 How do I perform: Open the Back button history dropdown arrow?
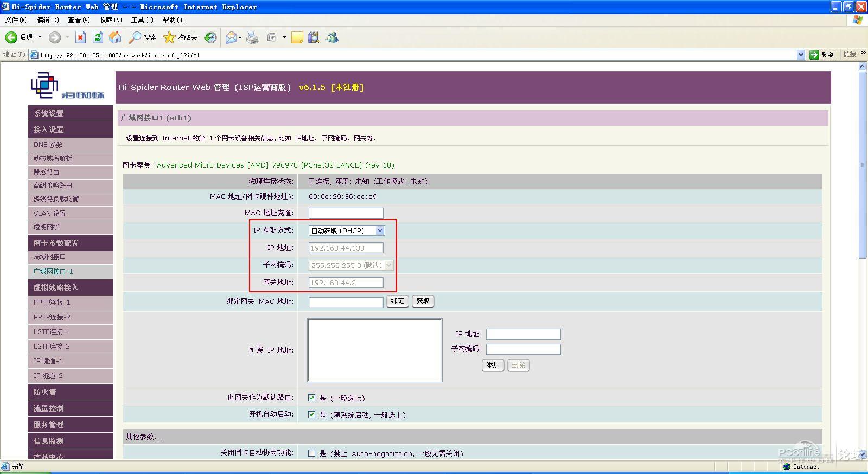pyautogui.click(x=40, y=37)
